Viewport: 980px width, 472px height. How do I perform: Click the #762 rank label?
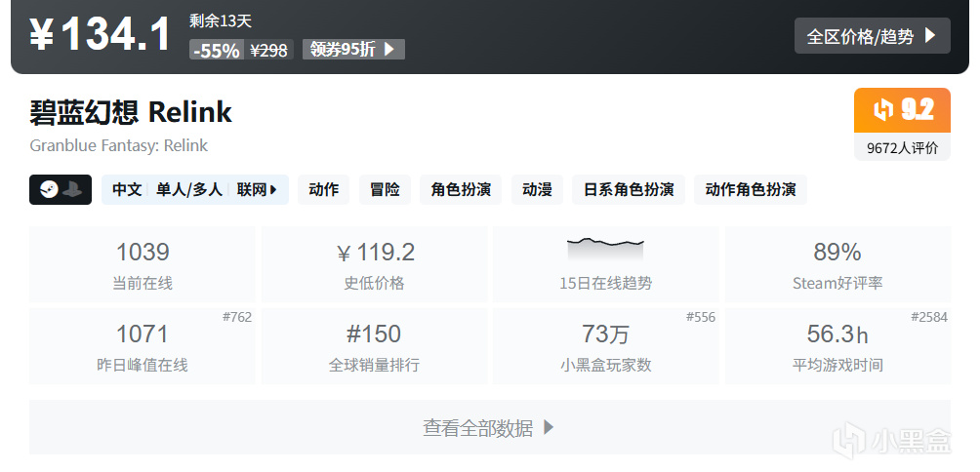click(x=237, y=317)
